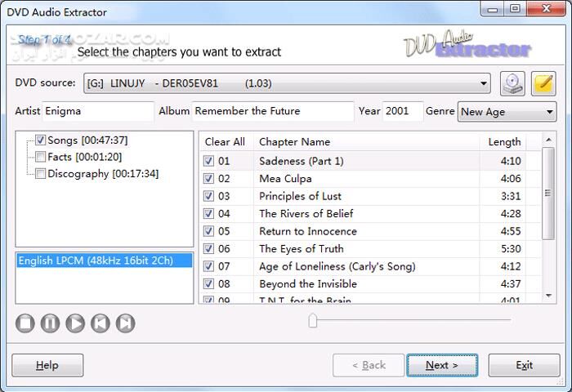Uncheck chapter 08 Beyond the Invisible
Image resolution: width=572 pixels, height=392 pixels.
click(208, 283)
